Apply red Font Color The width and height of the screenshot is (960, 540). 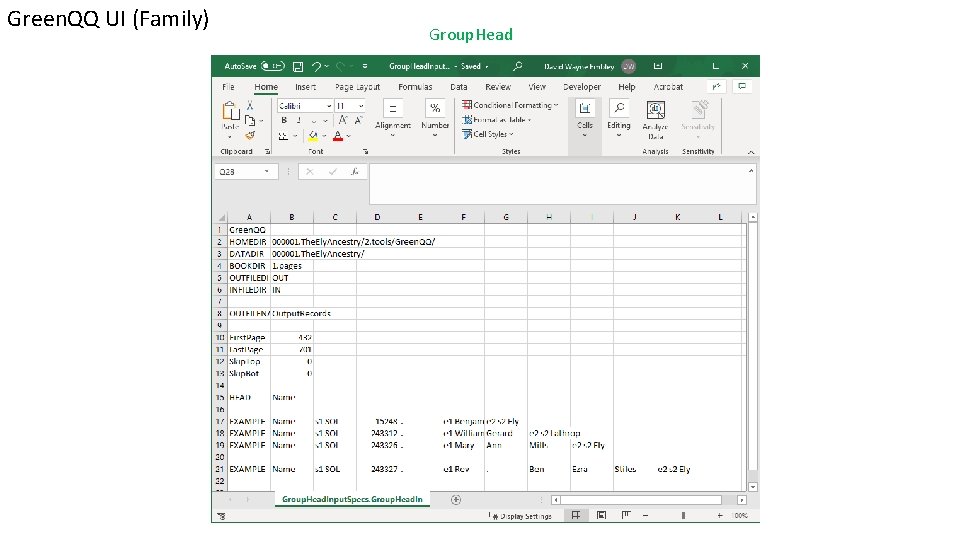click(338, 136)
